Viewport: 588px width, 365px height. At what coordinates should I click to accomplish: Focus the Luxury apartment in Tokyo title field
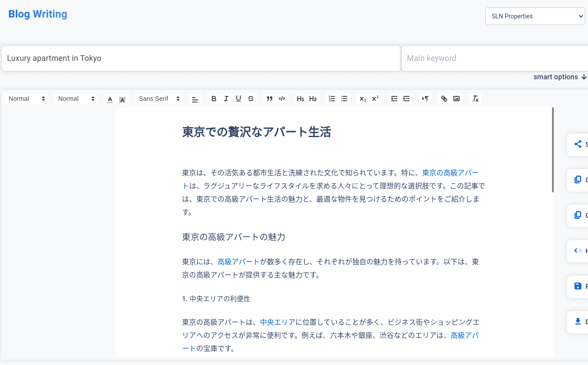point(201,58)
